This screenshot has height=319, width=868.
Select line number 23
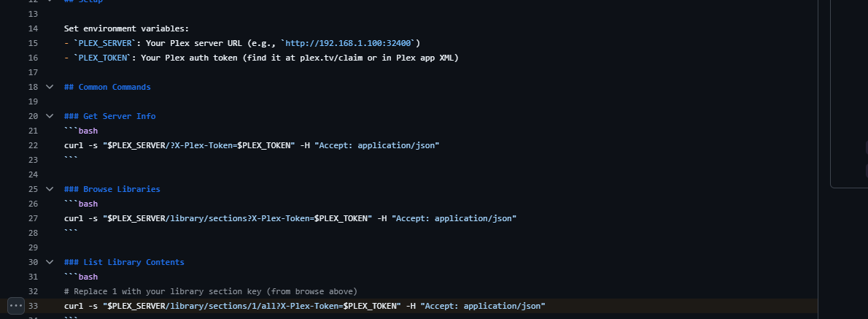(x=33, y=160)
